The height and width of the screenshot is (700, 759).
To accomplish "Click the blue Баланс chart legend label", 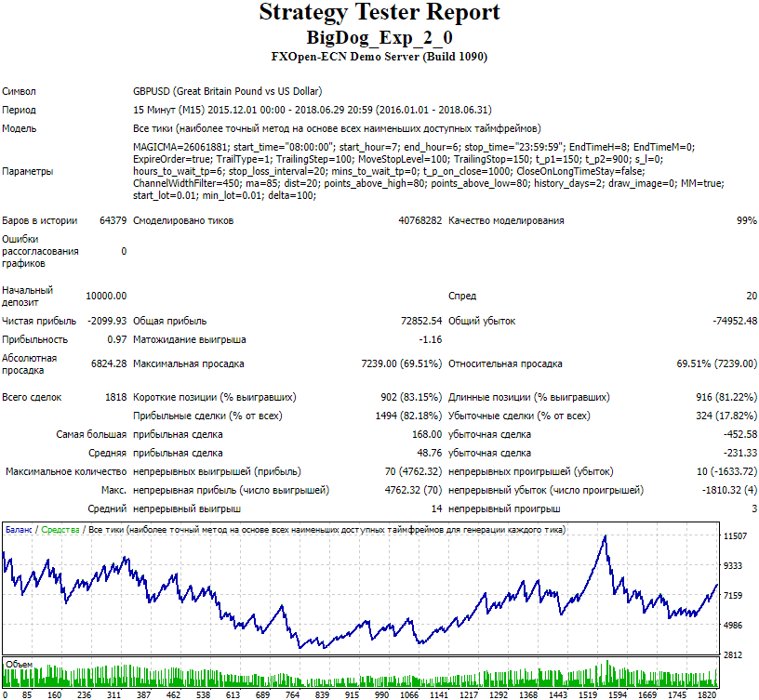I will click(19, 530).
